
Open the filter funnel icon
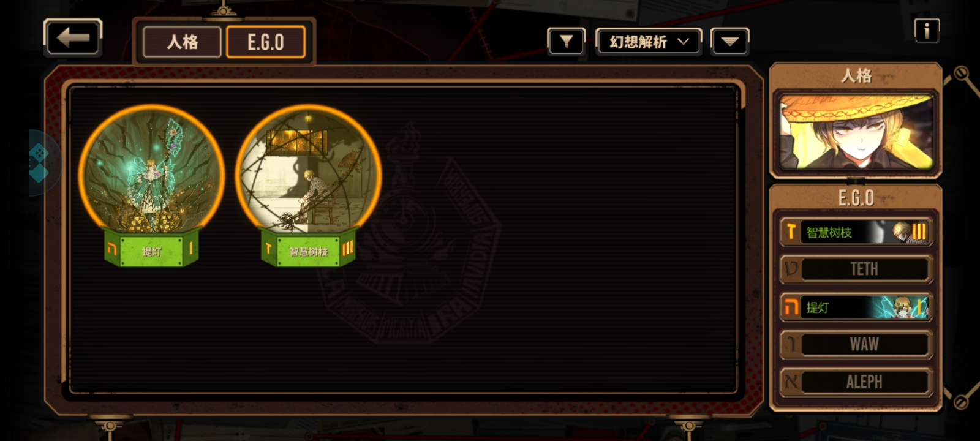click(566, 42)
